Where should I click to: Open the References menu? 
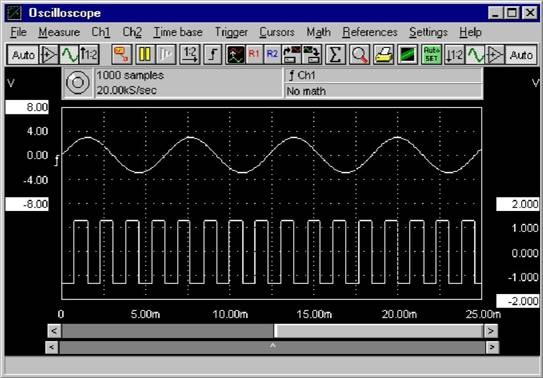(x=370, y=32)
